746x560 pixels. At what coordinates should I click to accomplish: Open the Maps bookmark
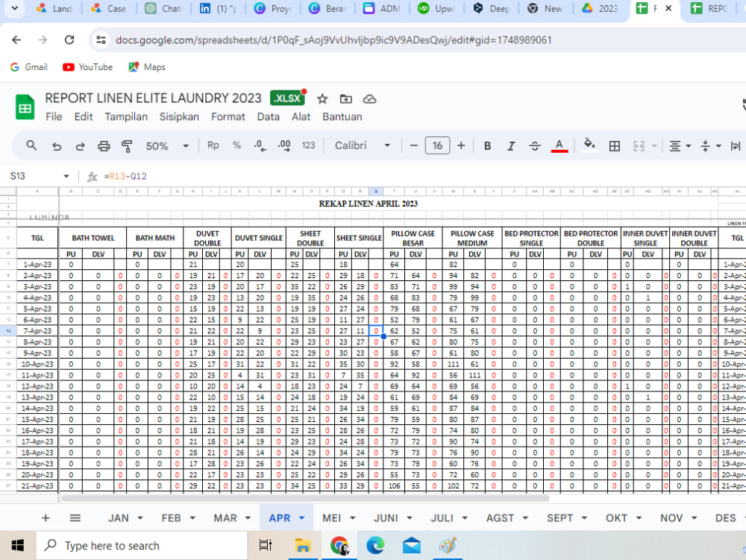147,67
